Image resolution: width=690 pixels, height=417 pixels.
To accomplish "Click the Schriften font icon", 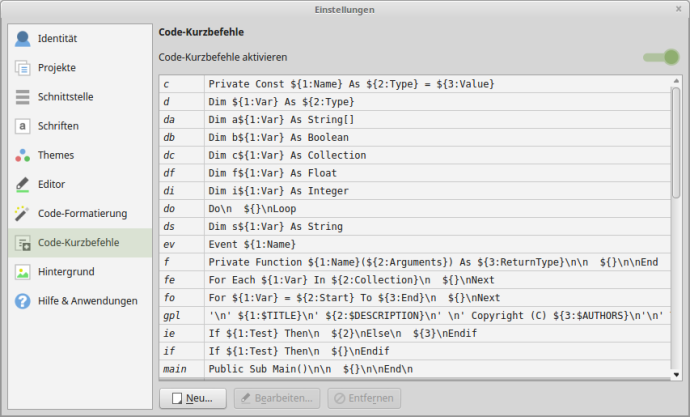I will [x=22, y=126].
